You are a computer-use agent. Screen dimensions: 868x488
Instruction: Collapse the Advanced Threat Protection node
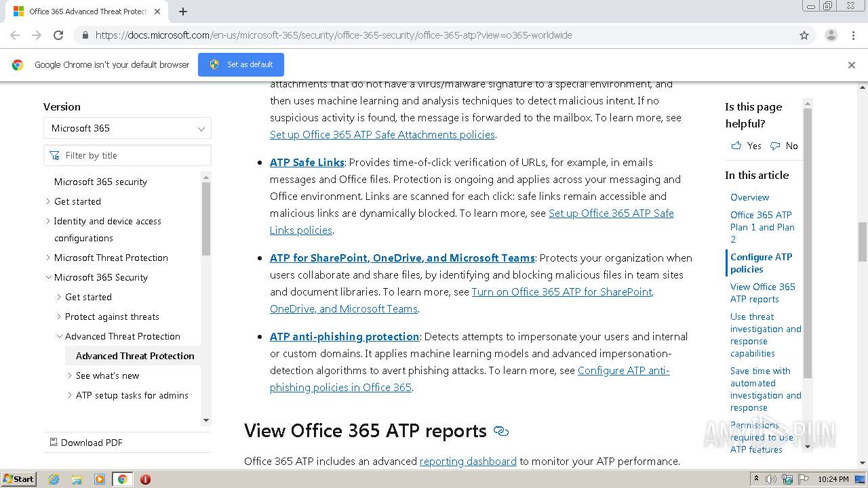click(x=59, y=336)
